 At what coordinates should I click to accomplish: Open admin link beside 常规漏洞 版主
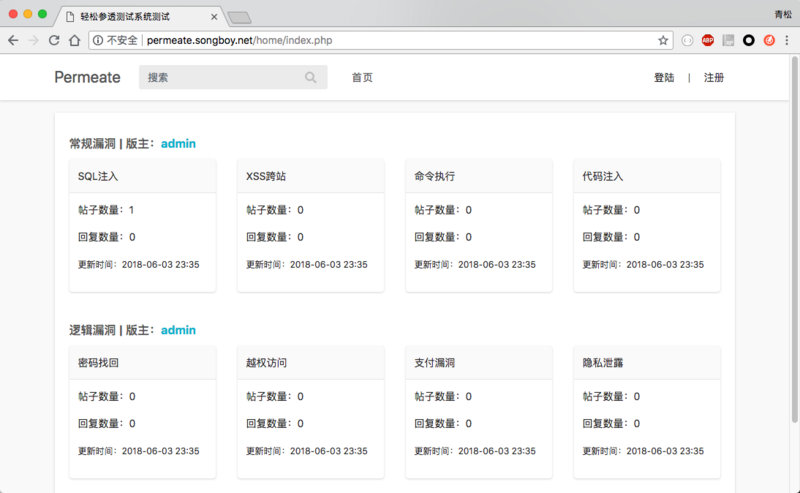coord(178,144)
